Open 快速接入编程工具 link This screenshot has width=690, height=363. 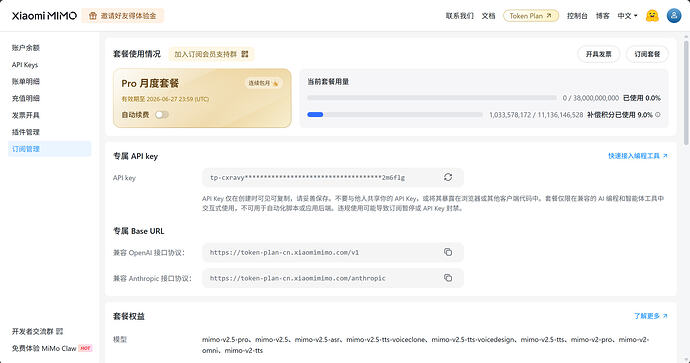[x=638, y=156]
